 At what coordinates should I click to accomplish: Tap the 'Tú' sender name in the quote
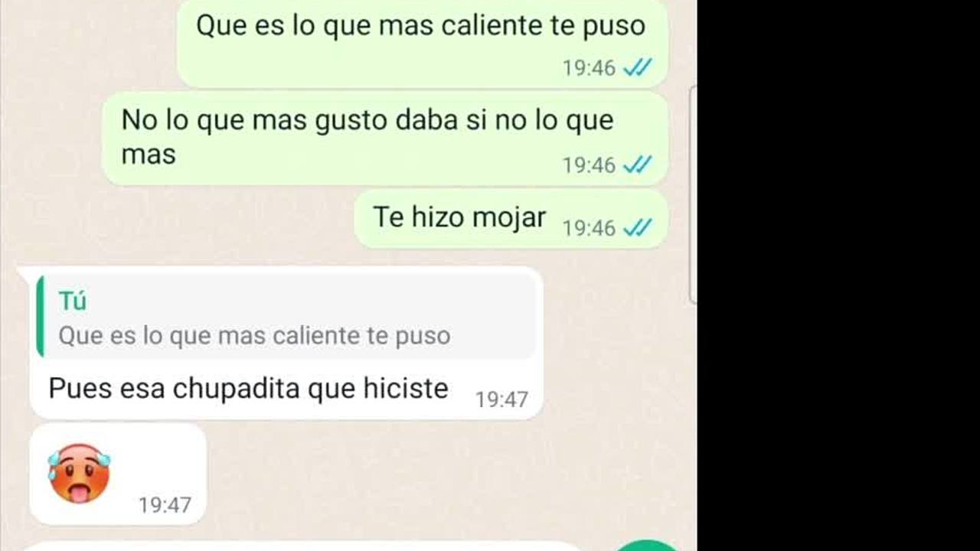pos(73,302)
